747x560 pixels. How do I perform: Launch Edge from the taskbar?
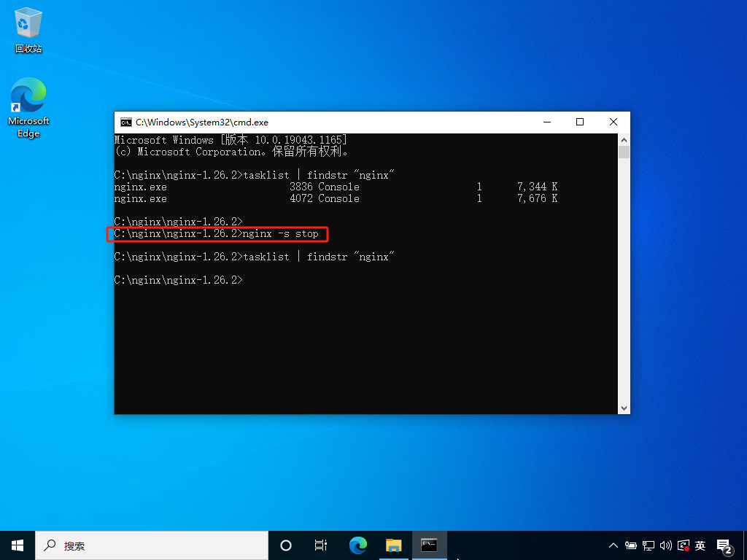click(357, 545)
